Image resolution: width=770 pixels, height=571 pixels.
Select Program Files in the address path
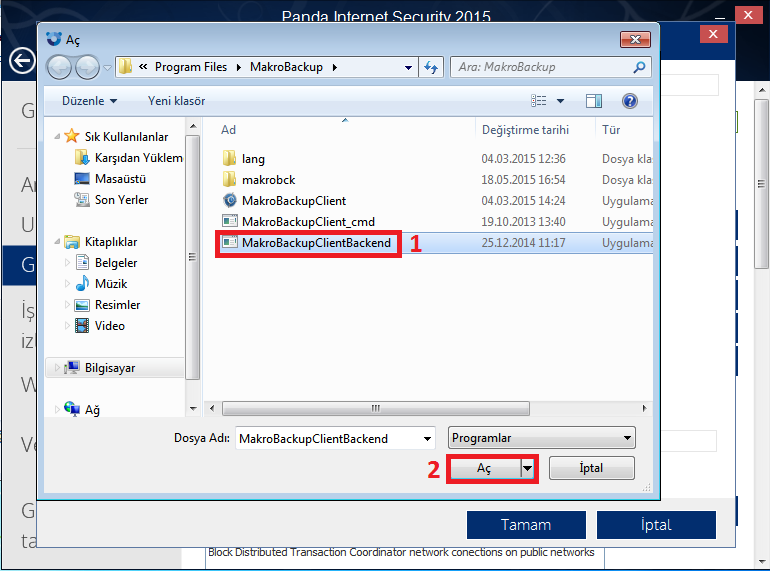[191, 67]
